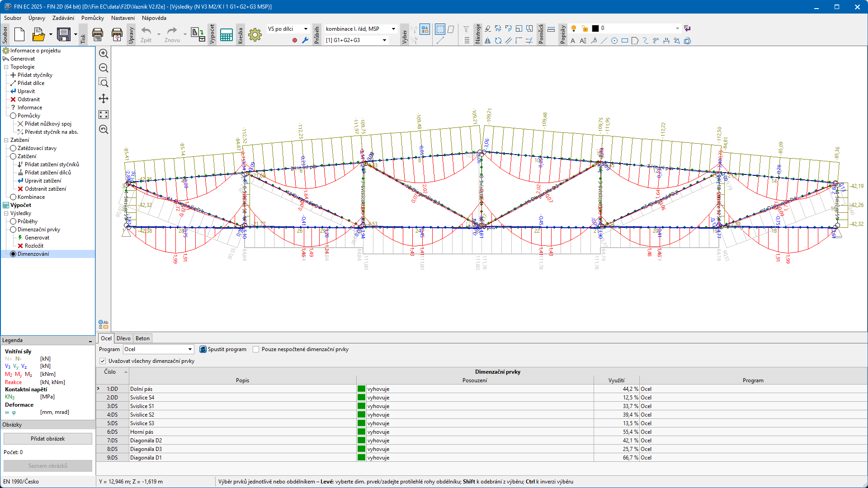Click the filter funnel icon

point(466,29)
